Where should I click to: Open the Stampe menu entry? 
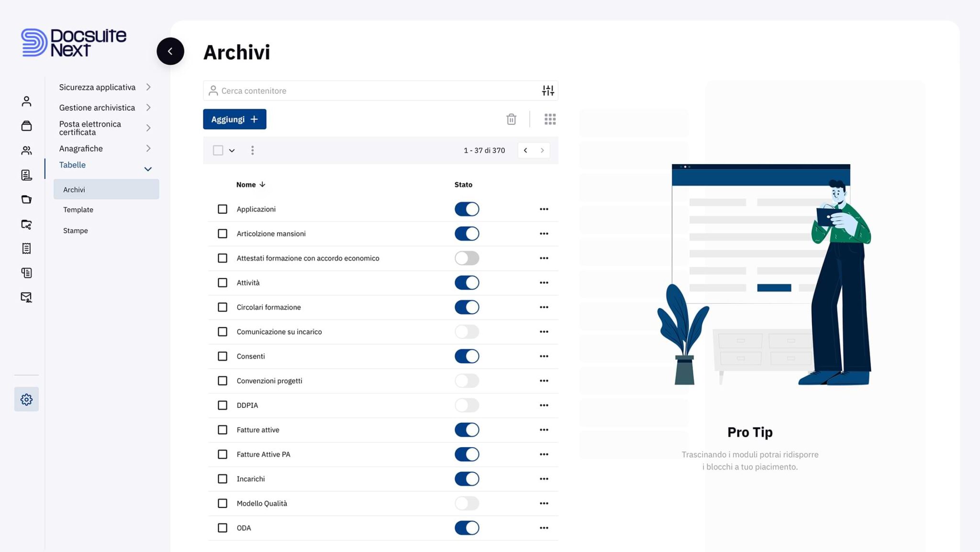[x=75, y=230]
